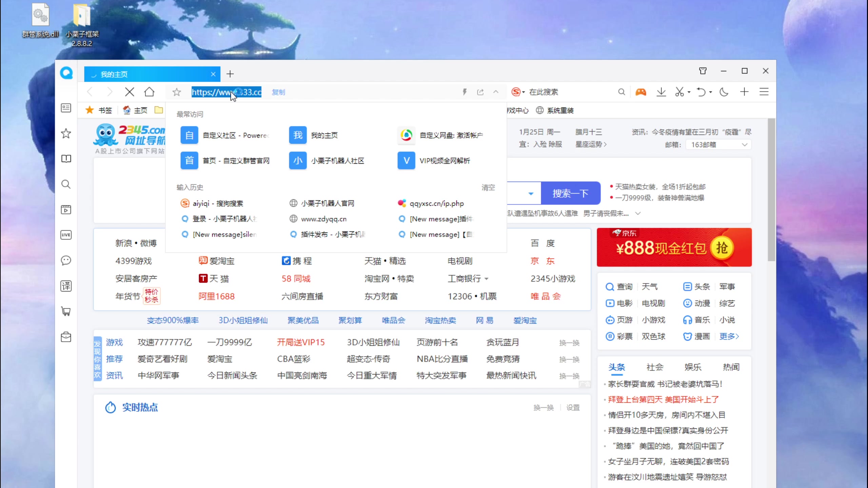Screen dimensions: 868x488
Task: Click the plus add-extension icon
Action: tap(744, 92)
